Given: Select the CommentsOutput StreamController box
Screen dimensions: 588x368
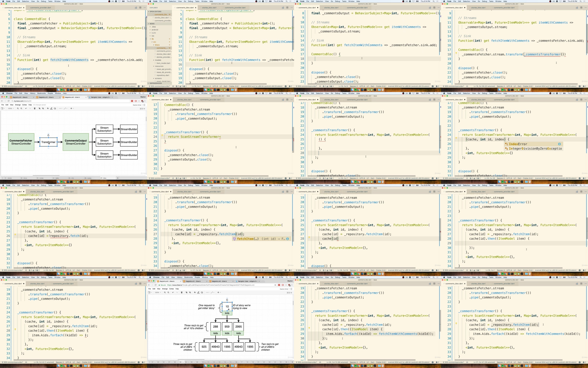Looking at the screenshot, I should coord(76,142).
